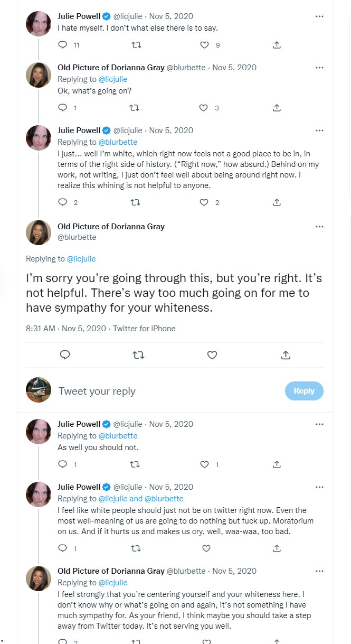The height and width of the screenshot is (644, 351).
Task: Open more options menu on main focused tweet
Action: (x=319, y=227)
